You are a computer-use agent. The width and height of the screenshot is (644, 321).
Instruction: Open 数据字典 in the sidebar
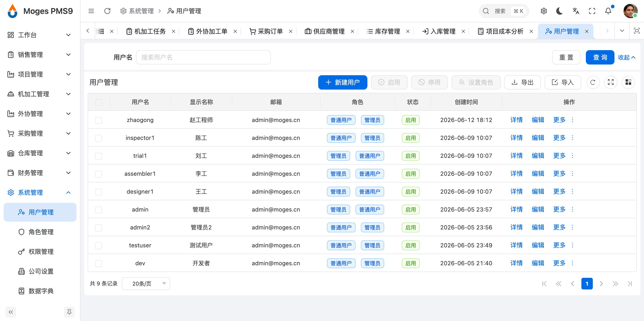point(40,291)
